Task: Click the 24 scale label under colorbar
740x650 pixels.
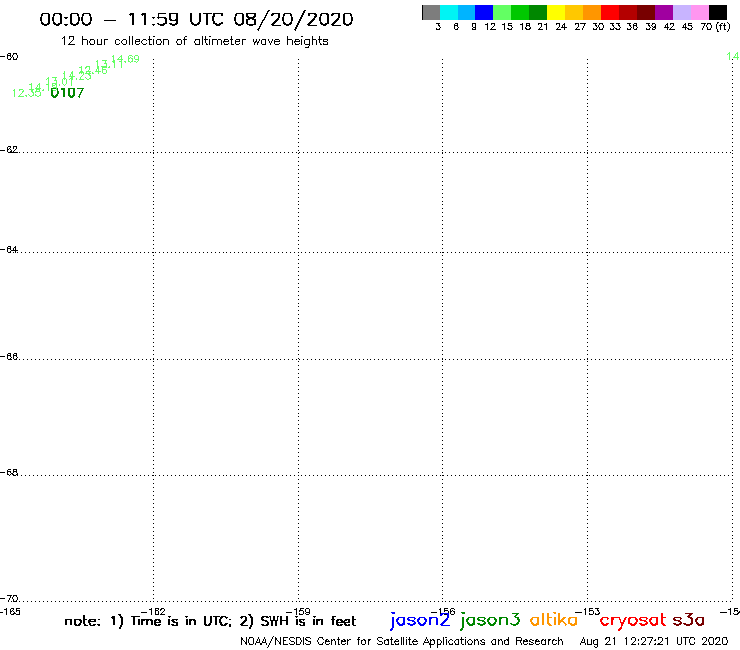Action: coord(561,27)
